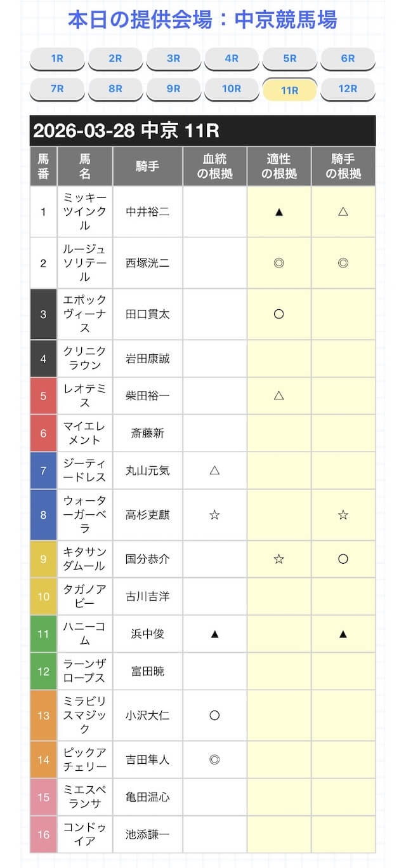Select the 12R race tab
The image size is (406, 868).
pyautogui.click(x=348, y=89)
